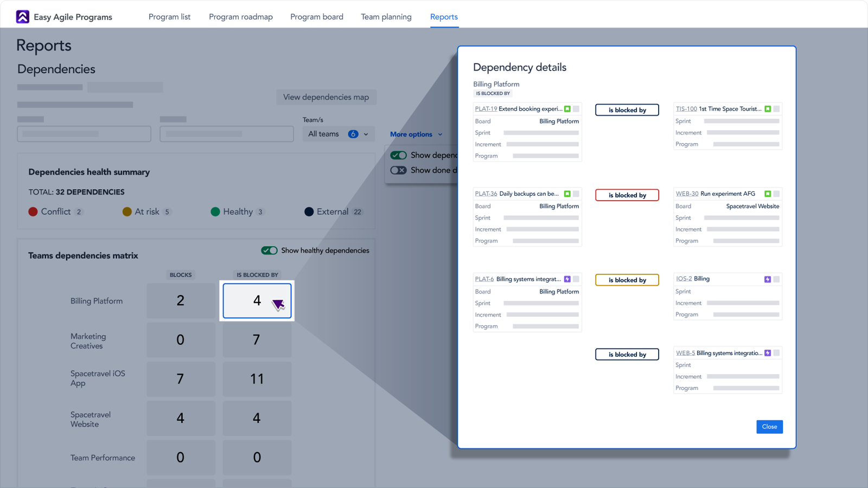Click the green Healthy status dot

(216, 211)
